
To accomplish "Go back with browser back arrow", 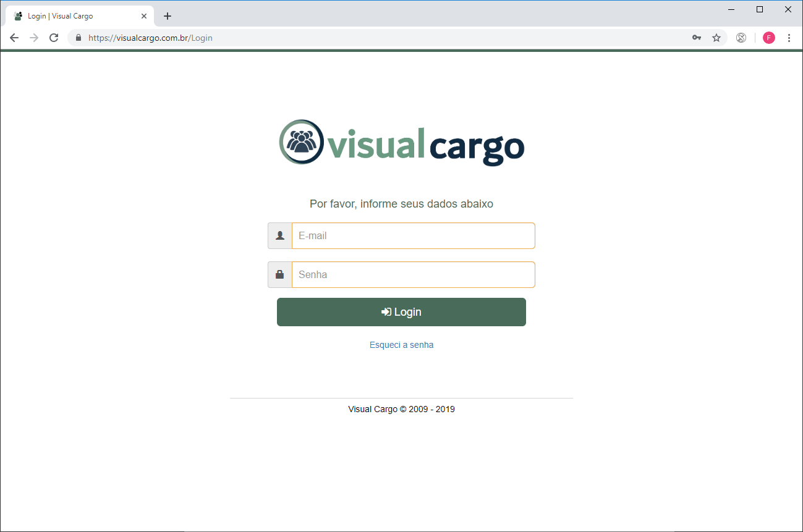I will pos(14,38).
